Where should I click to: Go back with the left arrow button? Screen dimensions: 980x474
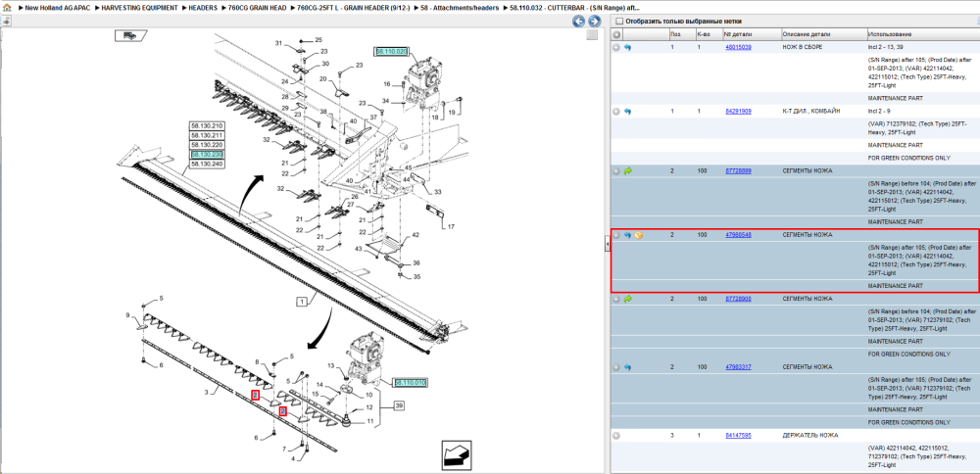pyautogui.click(x=579, y=21)
